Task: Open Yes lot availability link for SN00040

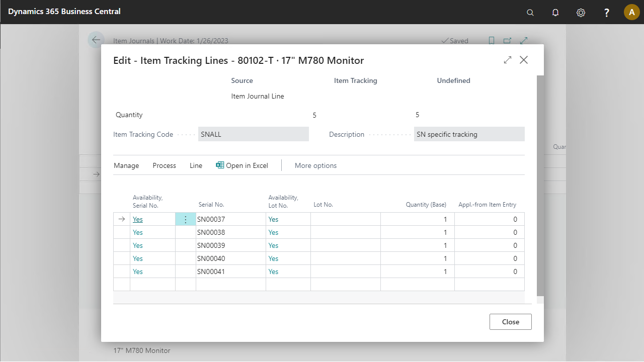Action: click(x=273, y=258)
